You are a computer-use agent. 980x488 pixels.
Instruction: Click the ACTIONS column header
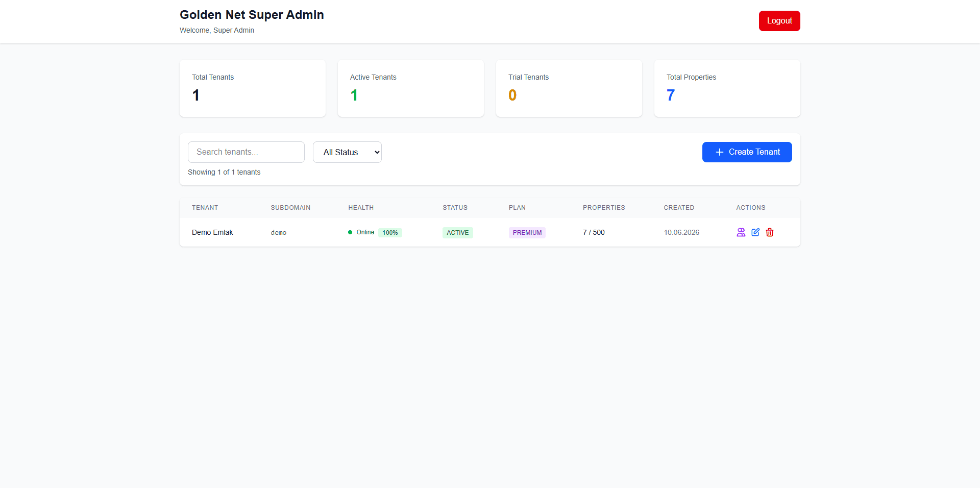(x=751, y=208)
